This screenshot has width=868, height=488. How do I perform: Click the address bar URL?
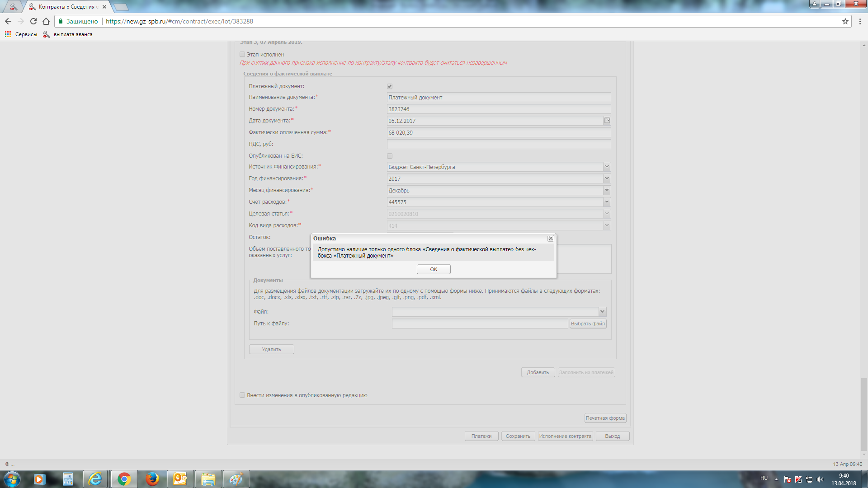point(179,21)
